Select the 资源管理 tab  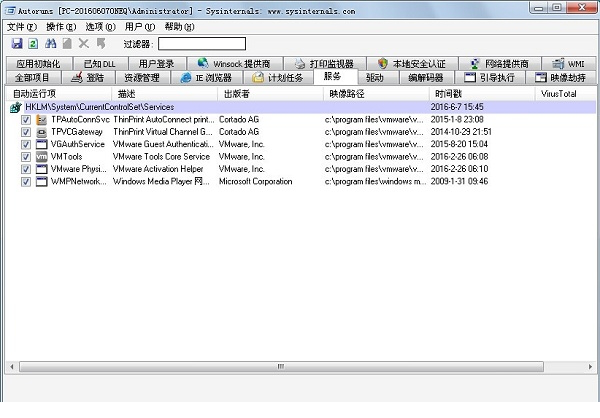[142, 78]
